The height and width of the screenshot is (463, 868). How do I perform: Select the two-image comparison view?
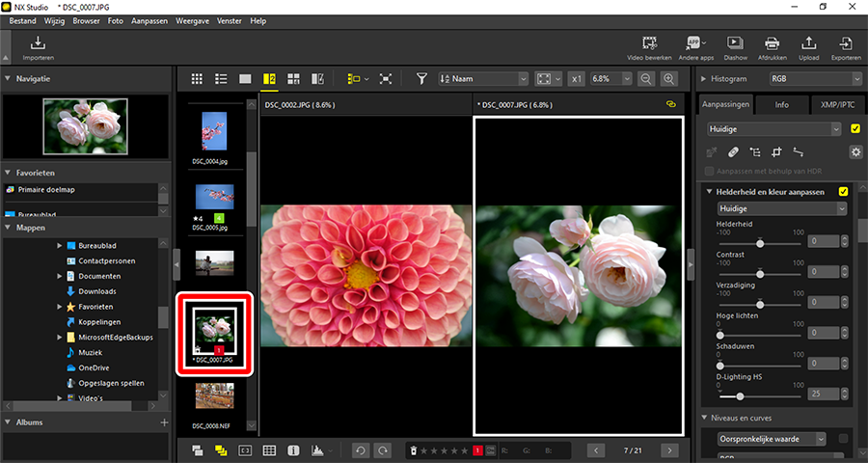tap(270, 79)
